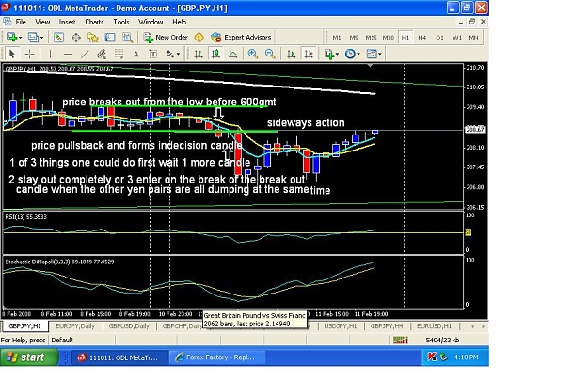
Task: Select the cursor arrow tool
Action: pos(11,54)
